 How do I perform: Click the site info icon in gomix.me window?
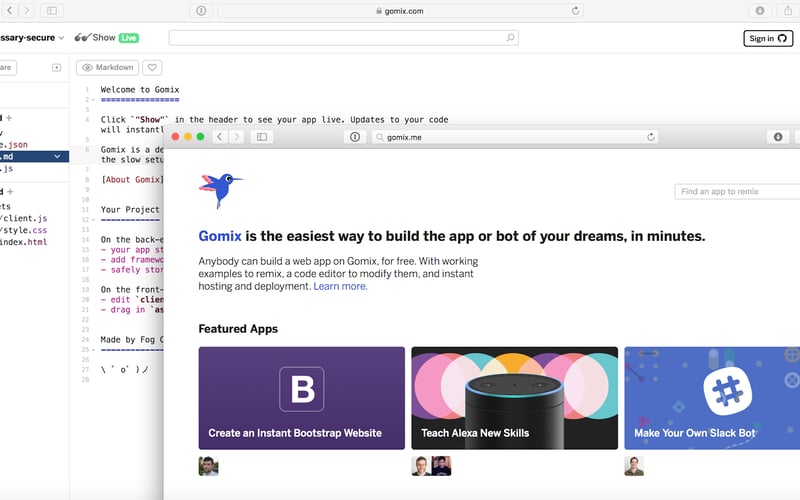(x=355, y=137)
